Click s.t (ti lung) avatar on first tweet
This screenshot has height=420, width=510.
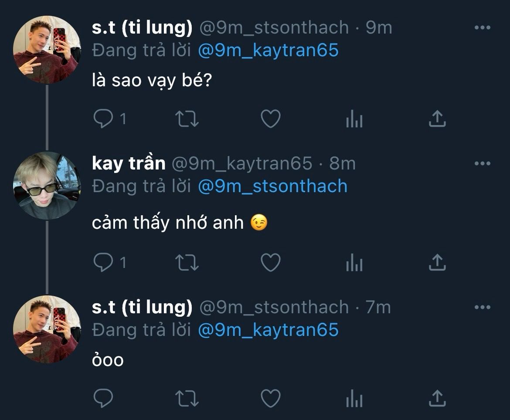pyautogui.click(x=47, y=49)
